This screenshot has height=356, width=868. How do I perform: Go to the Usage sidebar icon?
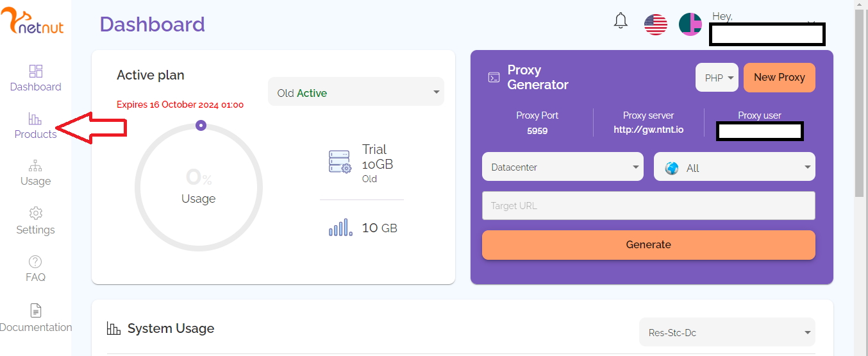(x=36, y=166)
